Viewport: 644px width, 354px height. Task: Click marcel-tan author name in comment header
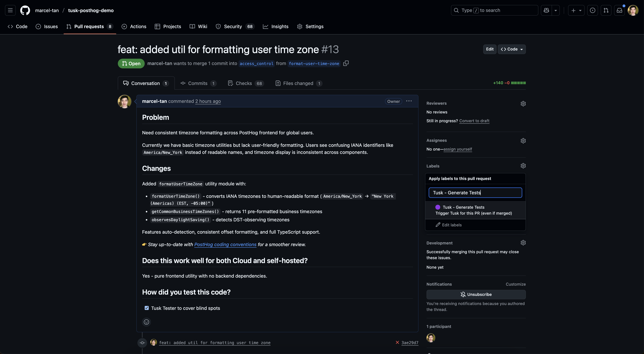pos(154,101)
